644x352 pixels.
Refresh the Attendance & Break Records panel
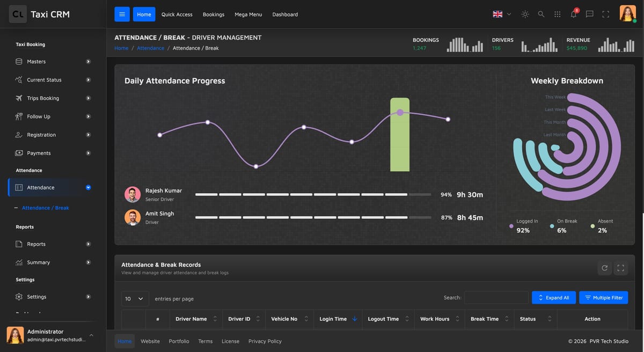pyautogui.click(x=605, y=268)
